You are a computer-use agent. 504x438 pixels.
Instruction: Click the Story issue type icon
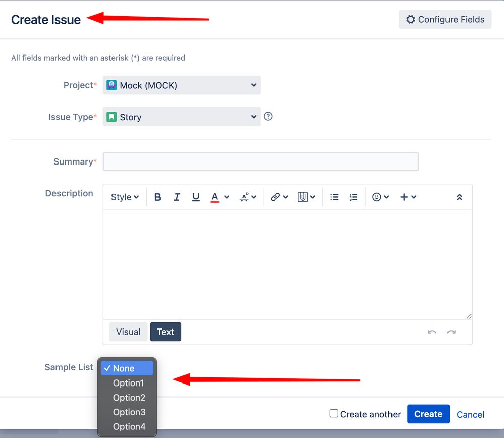(111, 117)
